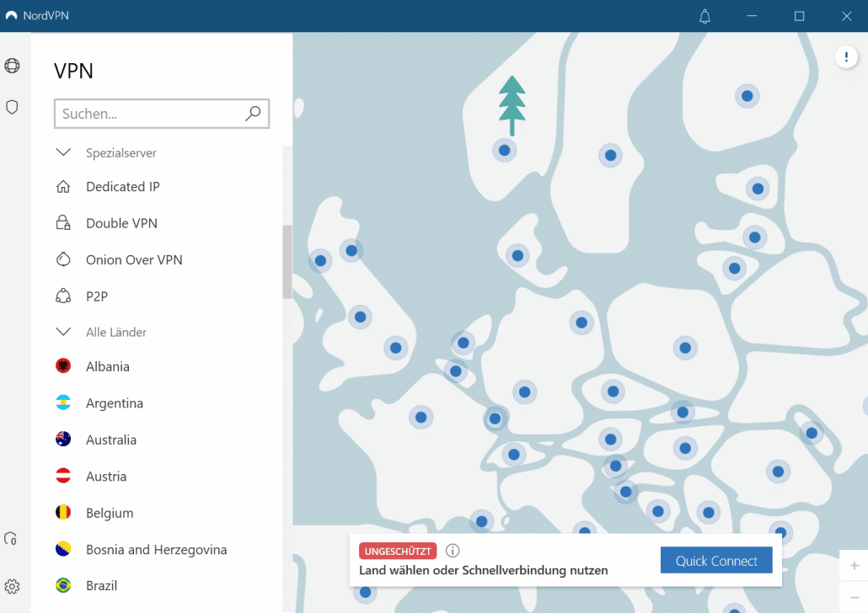This screenshot has height=613, width=868.
Task: Click the Suchen search field
Action: (x=150, y=114)
